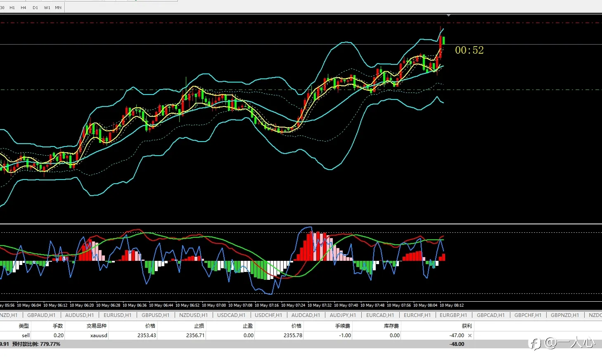Open the NZDUSD,H1 chart tab
The height and width of the screenshot is (364, 602).
tap(194, 315)
